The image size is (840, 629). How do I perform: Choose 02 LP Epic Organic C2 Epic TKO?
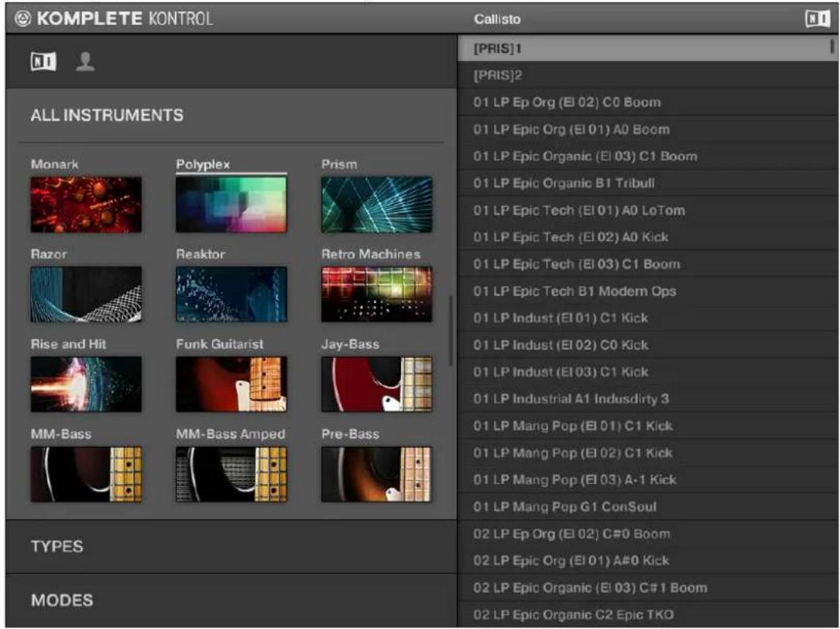coord(648,614)
